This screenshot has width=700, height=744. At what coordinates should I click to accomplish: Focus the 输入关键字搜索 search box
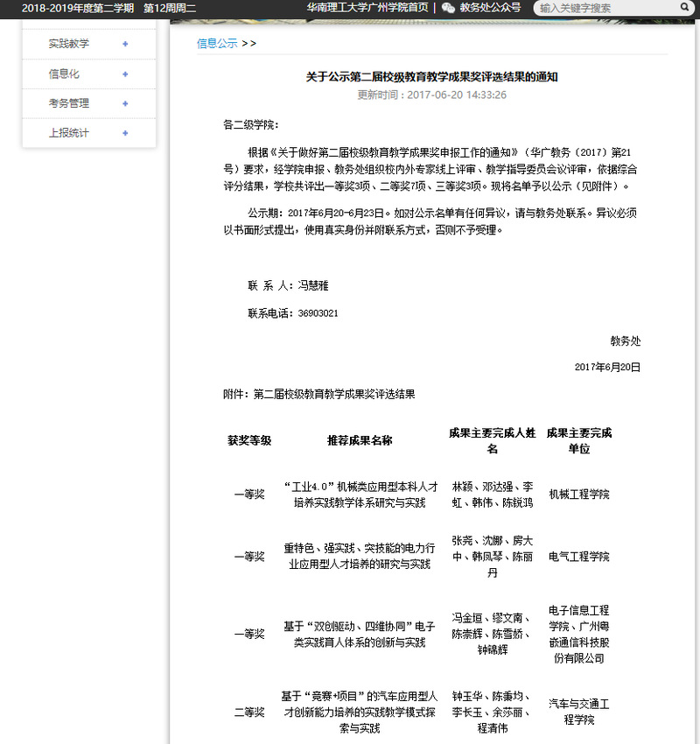[x=605, y=8]
